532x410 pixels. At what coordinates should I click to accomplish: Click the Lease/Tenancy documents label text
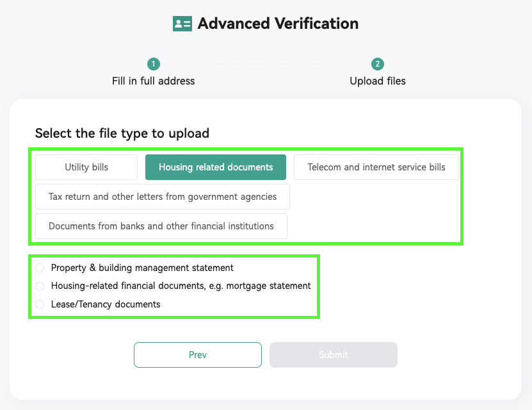coord(106,304)
